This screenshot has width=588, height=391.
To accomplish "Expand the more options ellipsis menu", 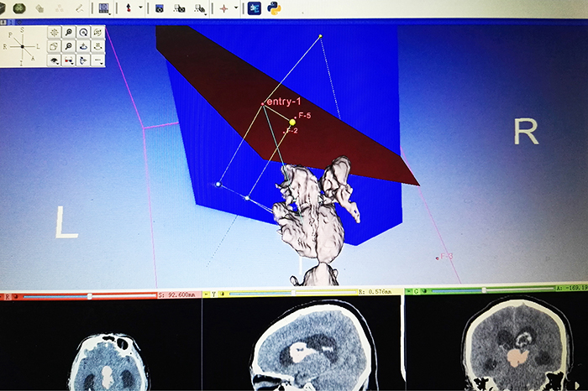I will [97, 60].
